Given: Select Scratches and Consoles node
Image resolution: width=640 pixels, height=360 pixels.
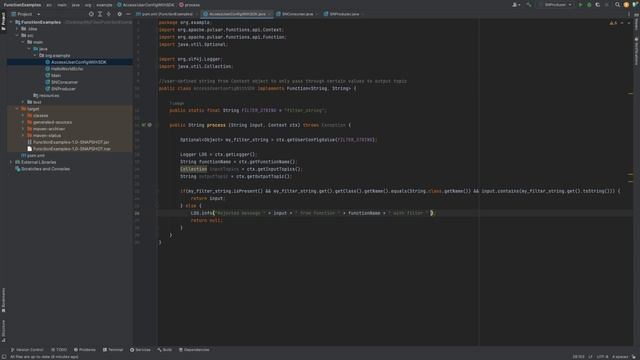Looking at the screenshot, I should (45, 169).
